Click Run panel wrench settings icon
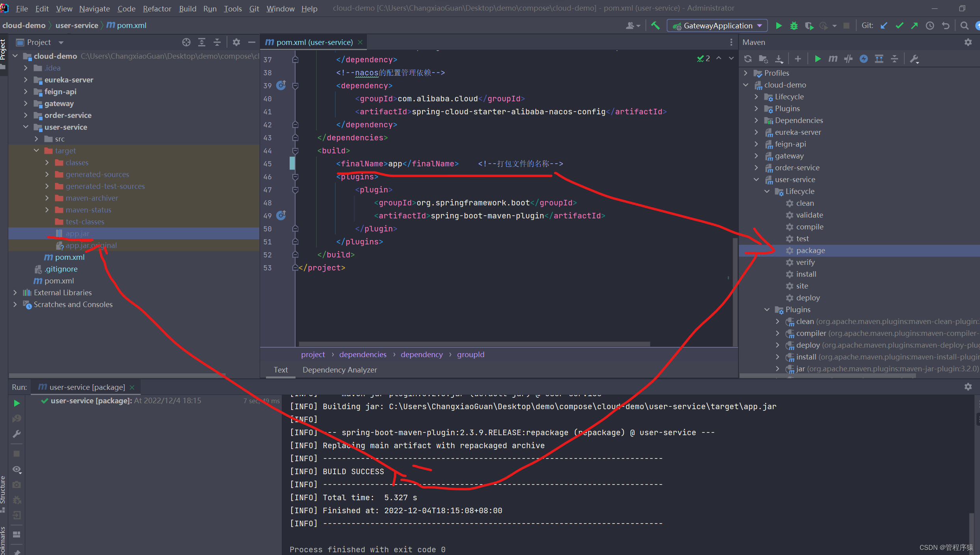The height and width of the screenshot is (555, 980). pyautogui.click(x=17, y=434)
